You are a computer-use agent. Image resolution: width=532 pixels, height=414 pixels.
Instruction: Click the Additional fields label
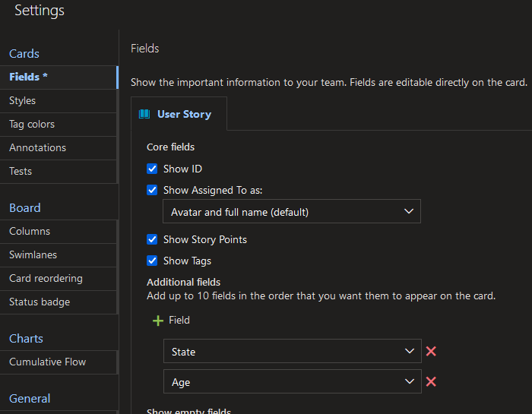click(x=183, y=282)
